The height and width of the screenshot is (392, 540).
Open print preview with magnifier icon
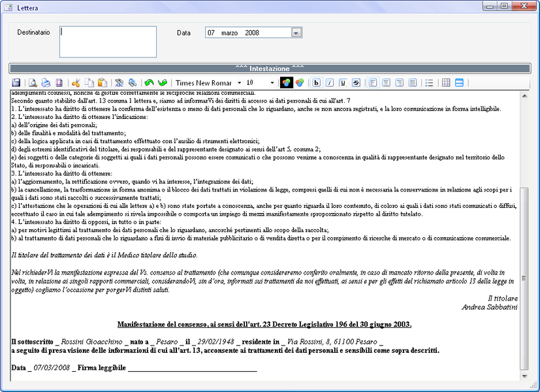click(33, 83)
